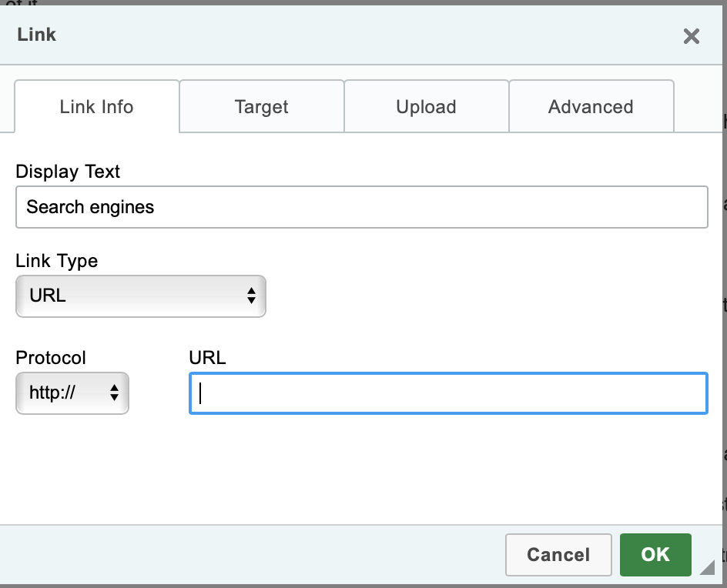Image resolution: width=727 pixels, height=588 pixels.
Task: Click inside the URL input field
Action: [x=448, y=393]
